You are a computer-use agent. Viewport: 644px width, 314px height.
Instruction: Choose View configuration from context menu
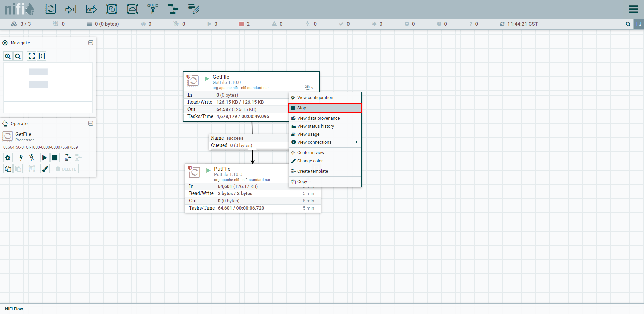325,98
